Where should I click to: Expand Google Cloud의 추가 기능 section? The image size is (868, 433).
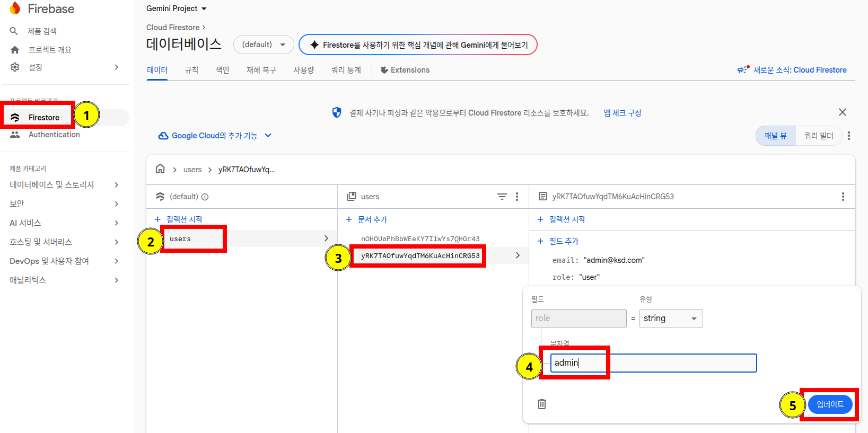tap(215, 136)
